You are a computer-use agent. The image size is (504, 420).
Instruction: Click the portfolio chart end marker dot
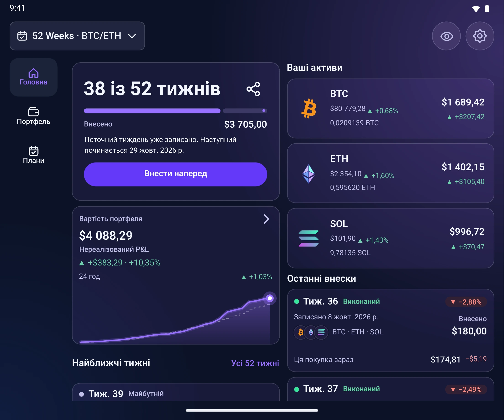coord(270,298)
